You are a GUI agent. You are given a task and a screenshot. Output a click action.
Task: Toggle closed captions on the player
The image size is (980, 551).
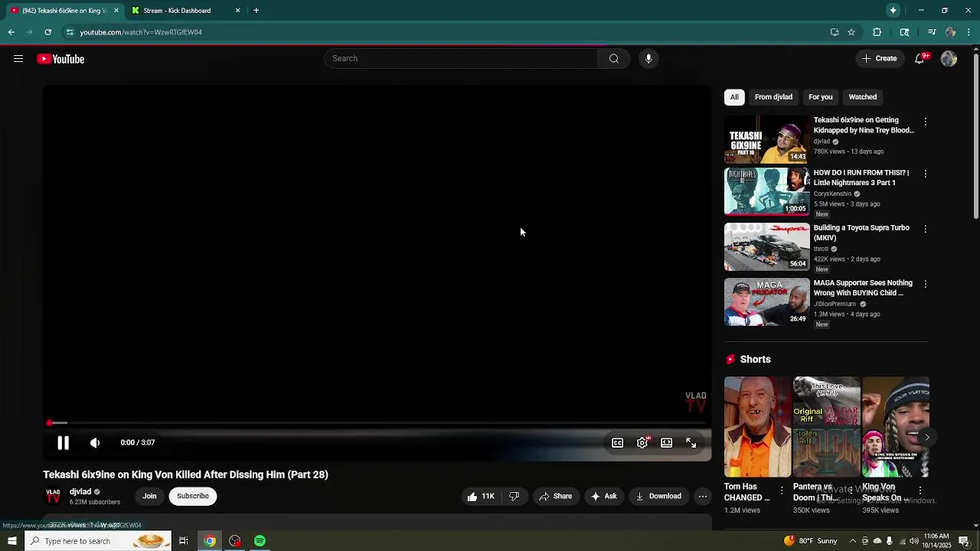point(617,443)
